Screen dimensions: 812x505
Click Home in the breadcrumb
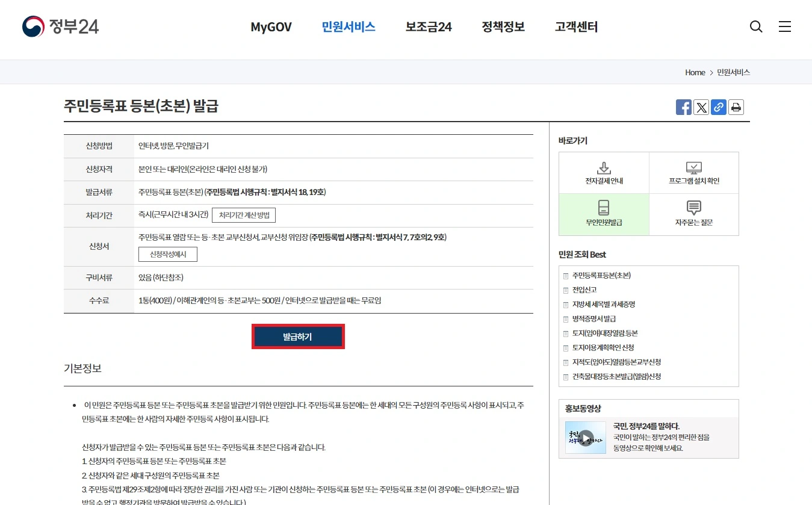pyautogui.click(x=695, y=72)
